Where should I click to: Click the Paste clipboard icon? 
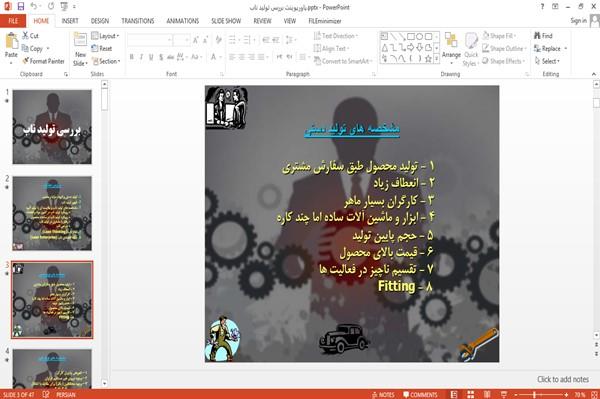(11, 41)
